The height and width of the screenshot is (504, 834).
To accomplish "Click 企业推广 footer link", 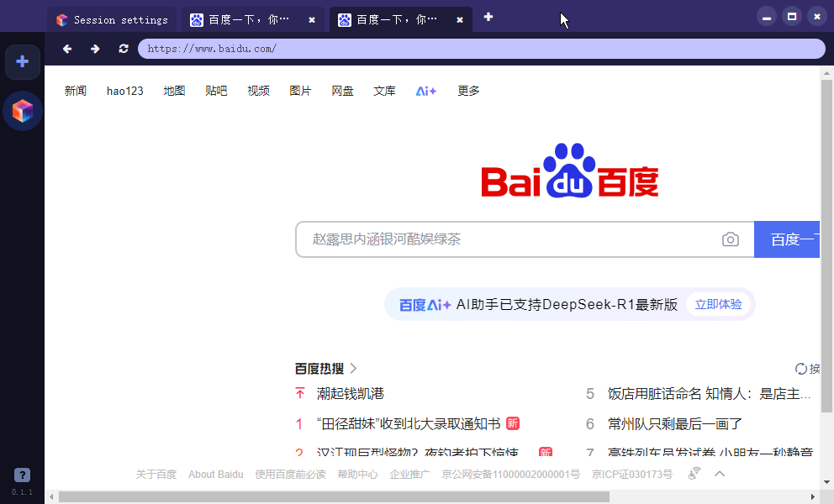I will [x=409, y=475].
